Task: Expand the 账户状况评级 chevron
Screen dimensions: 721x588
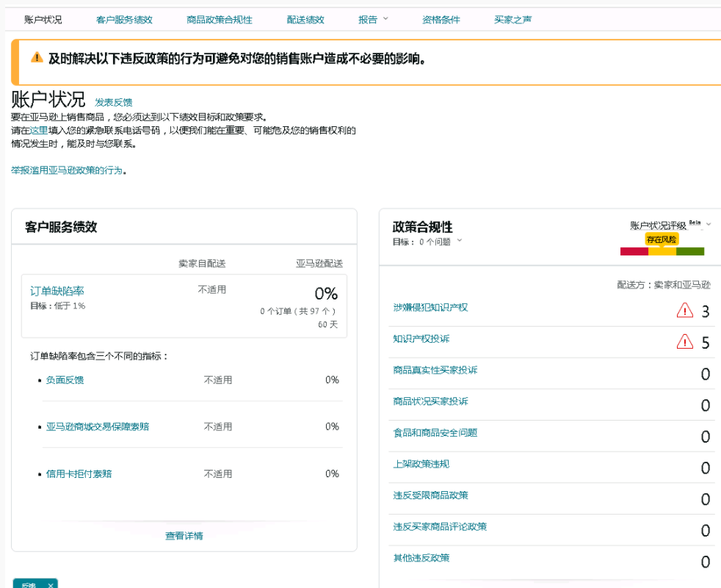Action: 709,225
